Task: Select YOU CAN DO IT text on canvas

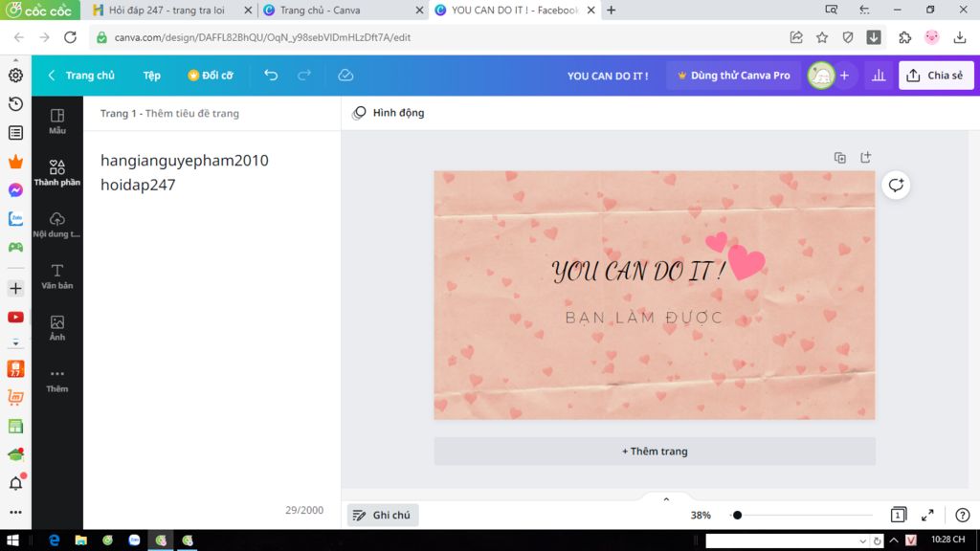Action: (x=638, y=271)
